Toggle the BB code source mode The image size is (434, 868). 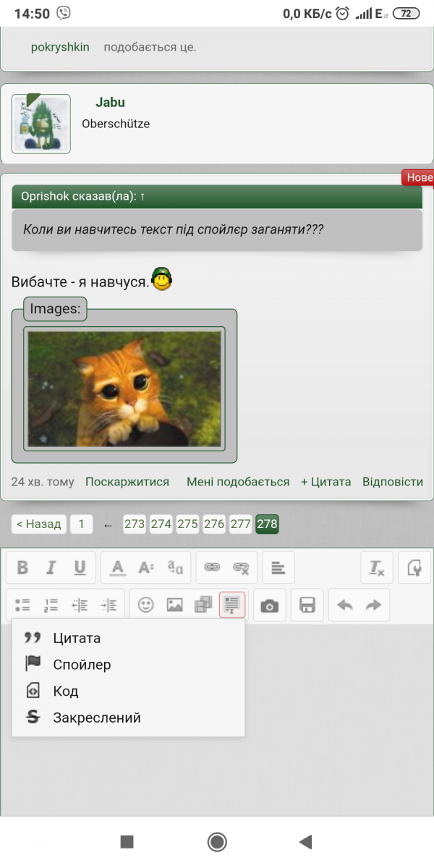(x=414, y=568)
